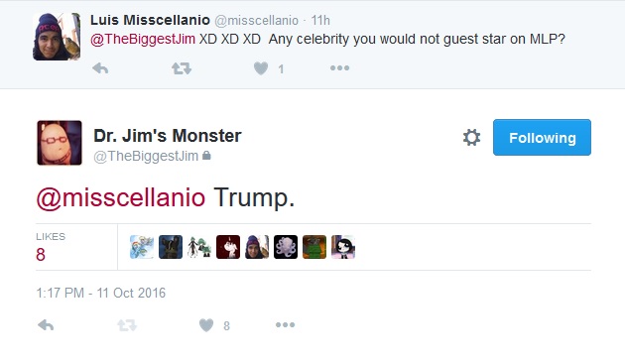The image size is (625, 364).
Task: Open Dr. Jim's Monster profile avatar
Action: coord(60,143)
